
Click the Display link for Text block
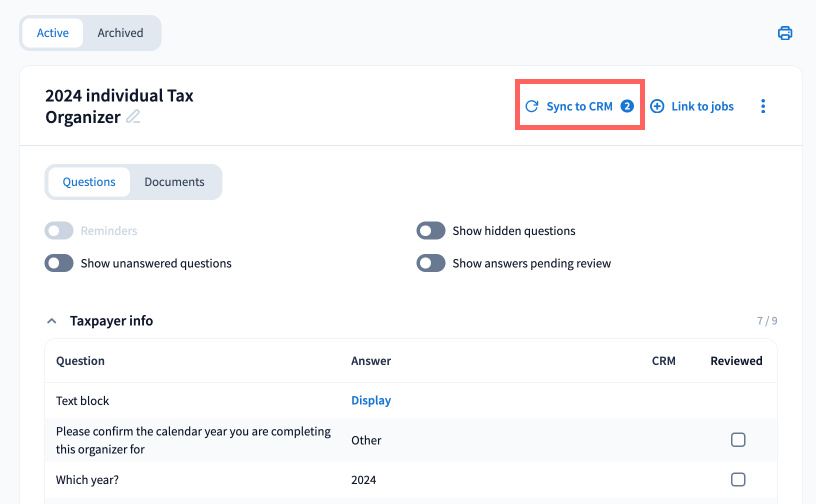click(x=371, y=400)
